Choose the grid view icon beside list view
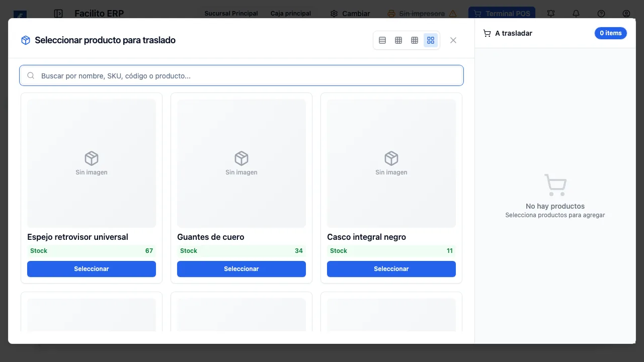This screenshot has height=362, width=644. point(398,40)
